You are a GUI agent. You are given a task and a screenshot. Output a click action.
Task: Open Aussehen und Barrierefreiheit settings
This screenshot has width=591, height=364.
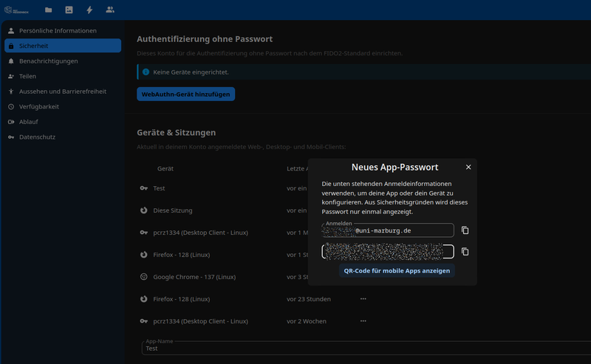63,92
